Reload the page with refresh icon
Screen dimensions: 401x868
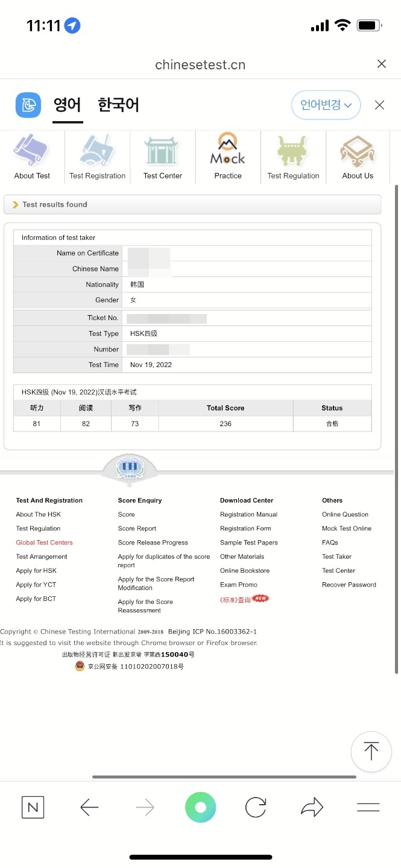point(256,808)
